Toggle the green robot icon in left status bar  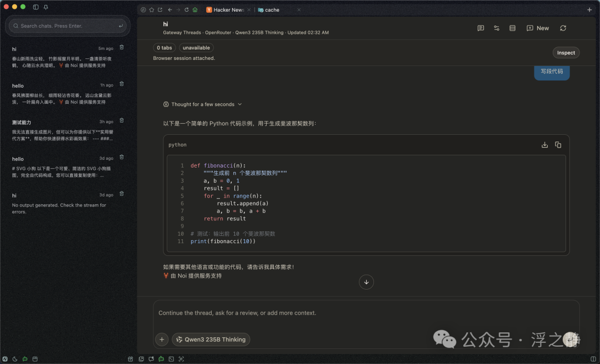pyautogui.click(x=25, y=359)
